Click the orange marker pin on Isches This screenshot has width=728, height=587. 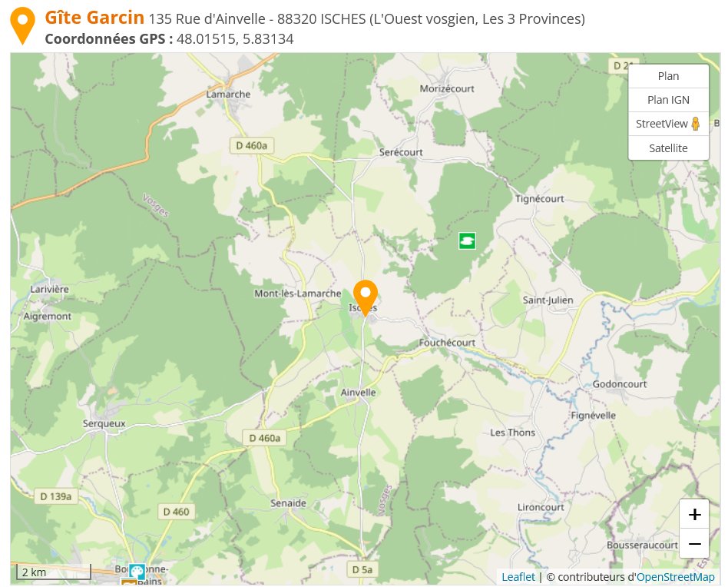tap(366, 298)
